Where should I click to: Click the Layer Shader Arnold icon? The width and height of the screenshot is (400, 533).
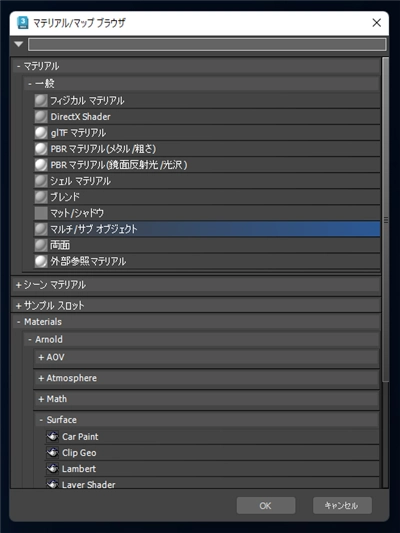52,484
